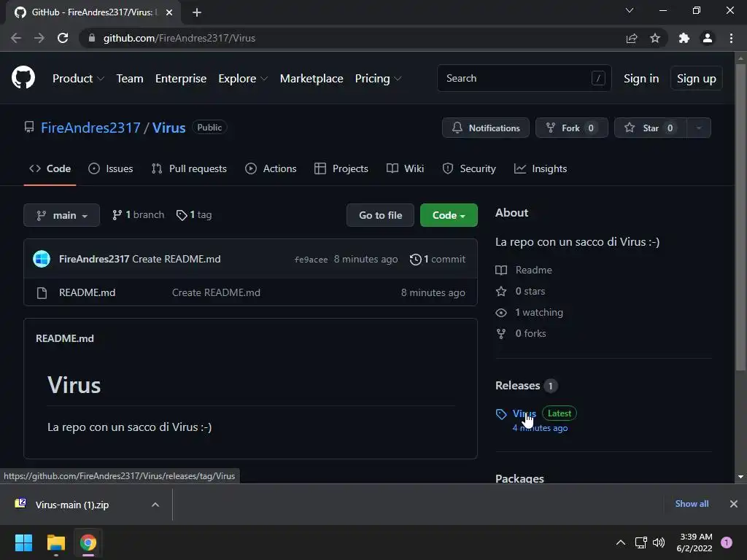Star the repository
The height and width of the screenshot is (560, 747).
point(650,128)
